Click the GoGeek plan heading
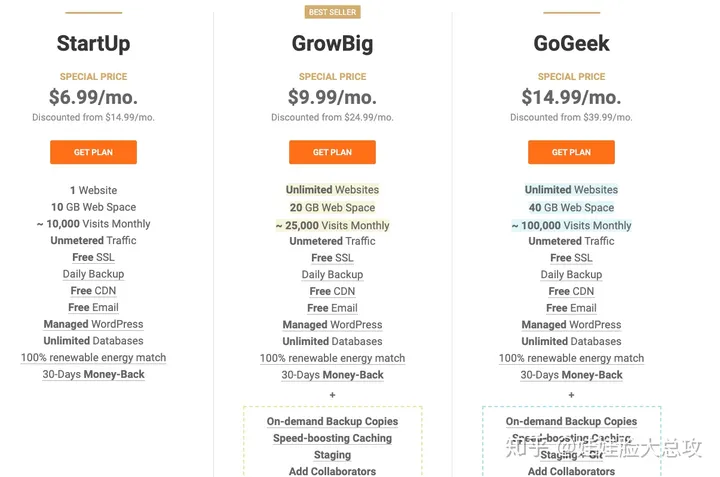Screen dimensions: 720x477 571,44
